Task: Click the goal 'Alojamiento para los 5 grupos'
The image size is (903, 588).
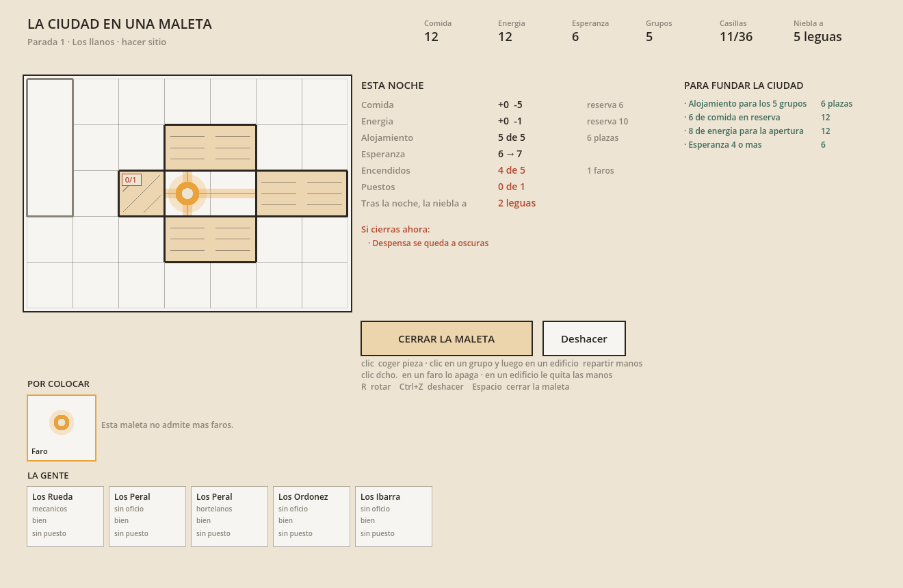Action: click(x=747, y=104)
